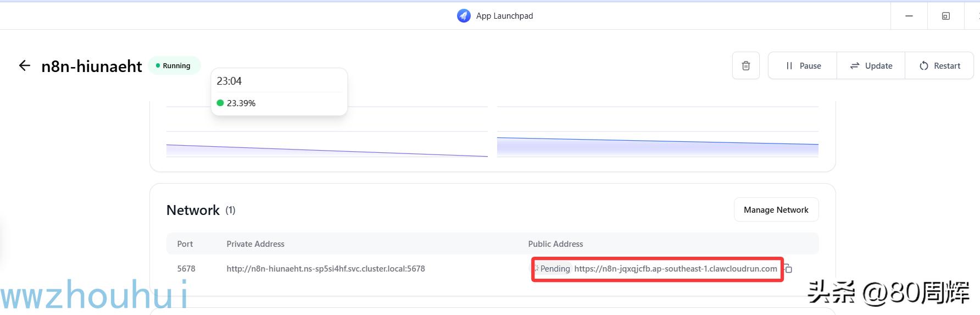
Task: Maximize the App Launchpad window
Action: pyautogui.click(x=945, y=16)
